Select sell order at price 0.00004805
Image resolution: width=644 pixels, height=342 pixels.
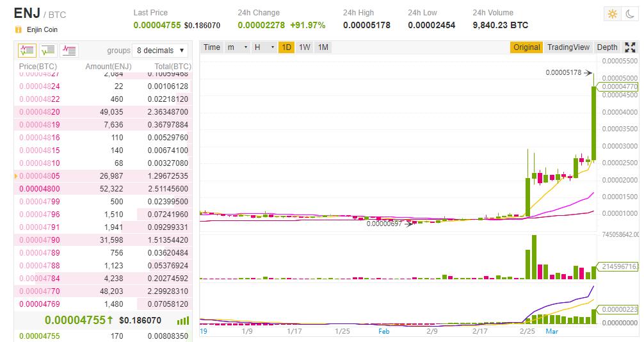pyautogui.click(x=103, y=176)
